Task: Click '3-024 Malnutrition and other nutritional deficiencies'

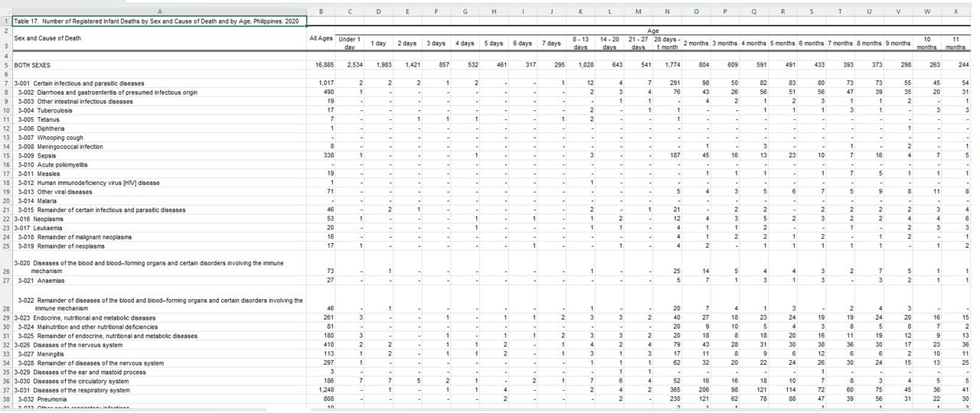Action: click(x=88, y=327)
